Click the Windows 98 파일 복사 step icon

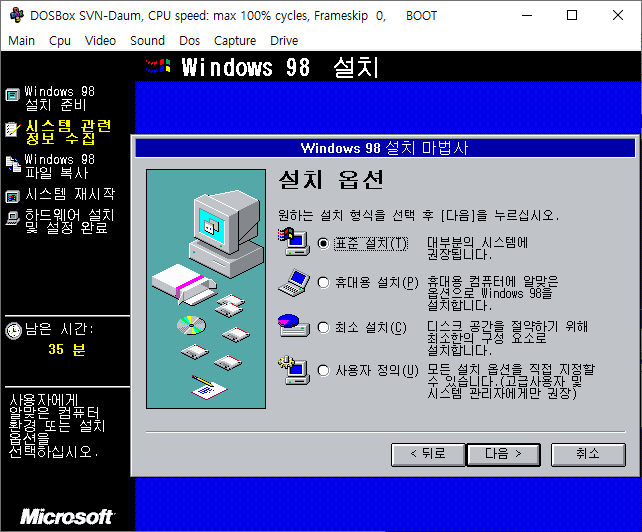[13, 164]
